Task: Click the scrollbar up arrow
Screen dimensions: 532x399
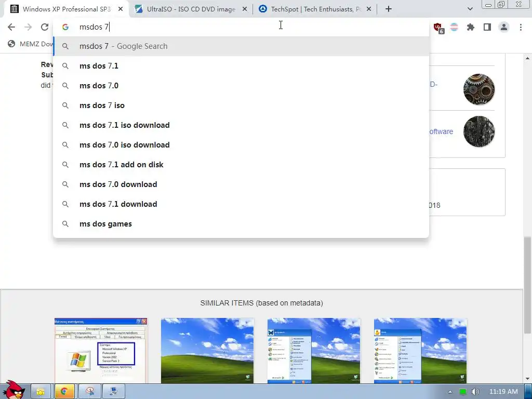Action: 527,58
